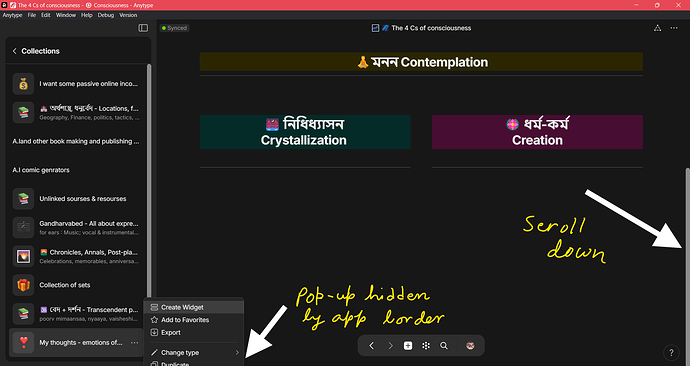Choose Export in context menu

click(194, 333)
